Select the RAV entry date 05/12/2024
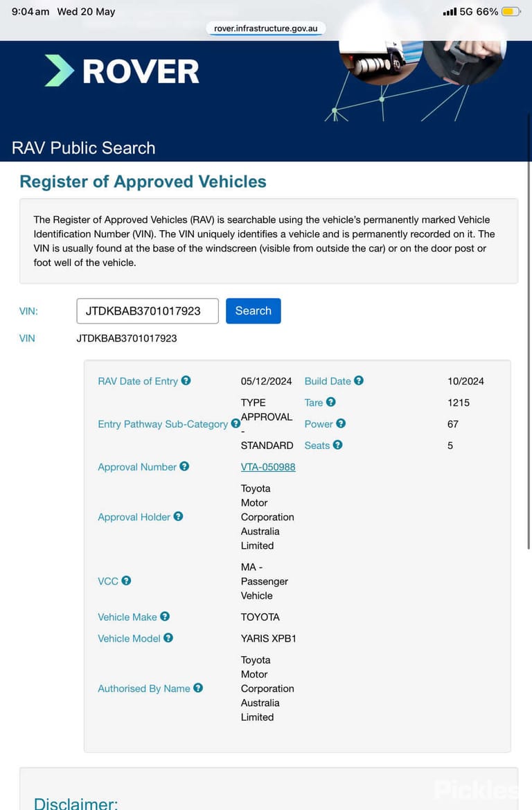532x810 pixels. [x=266, y=381]
